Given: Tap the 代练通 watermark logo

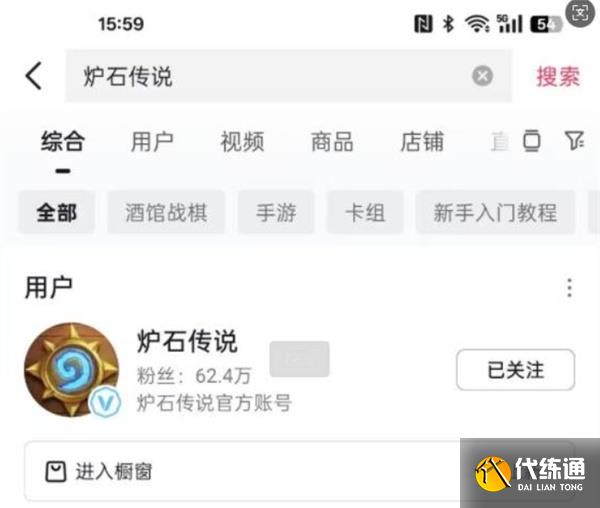Looking at the screenshot, I should (x=530, y=473).
